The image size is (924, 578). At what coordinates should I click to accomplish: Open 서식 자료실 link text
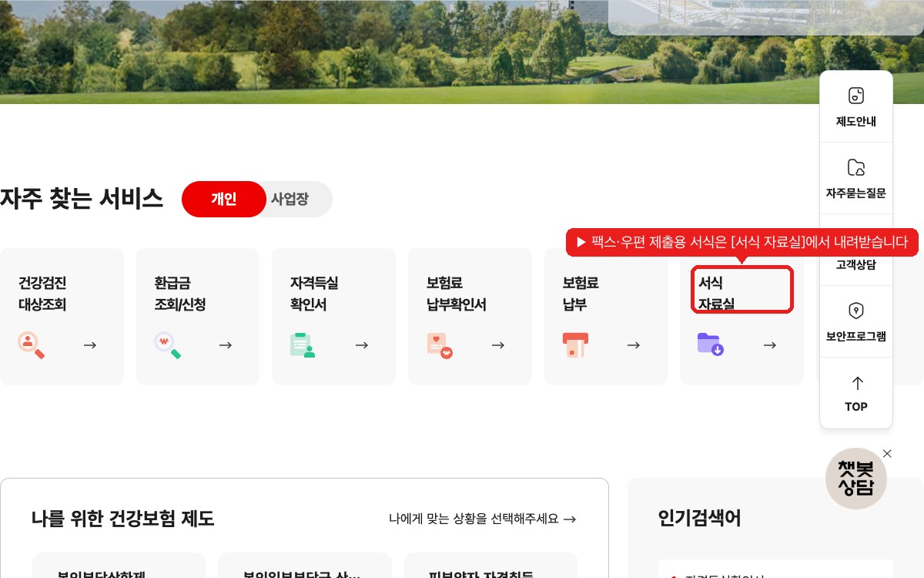click(x=716, y=294)
